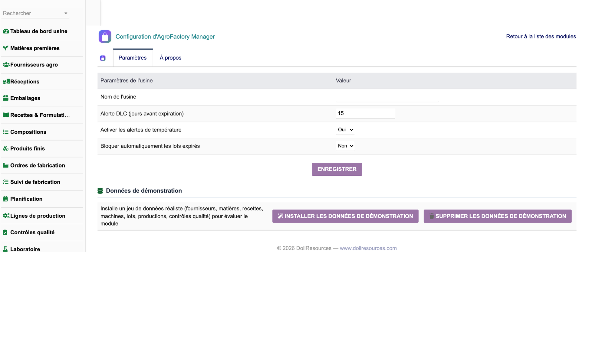Click the clipboard-check icon beside Contrôles qualité

5,232
